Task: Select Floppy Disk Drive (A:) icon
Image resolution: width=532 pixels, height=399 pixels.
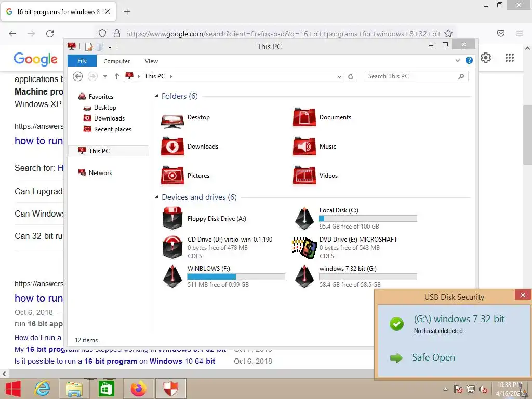Action: 172,218
